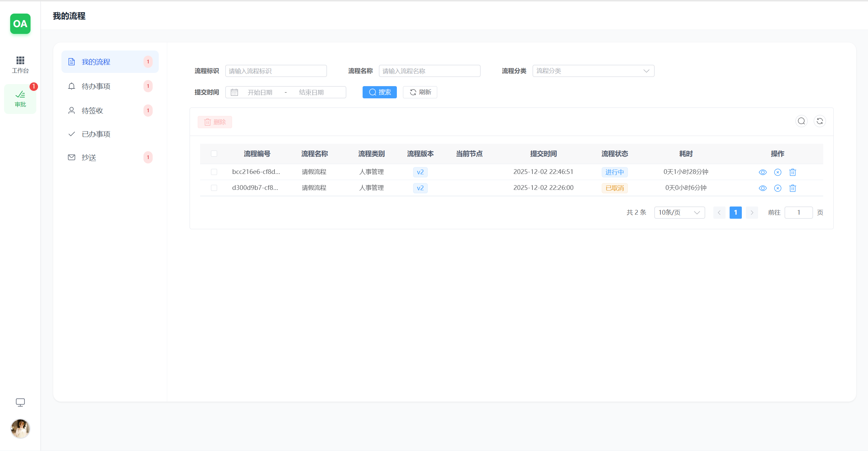The height and width of the screenshot is (451, 868).
Task: View details of the 进行中 leave process
Action: tap(763, 172)
